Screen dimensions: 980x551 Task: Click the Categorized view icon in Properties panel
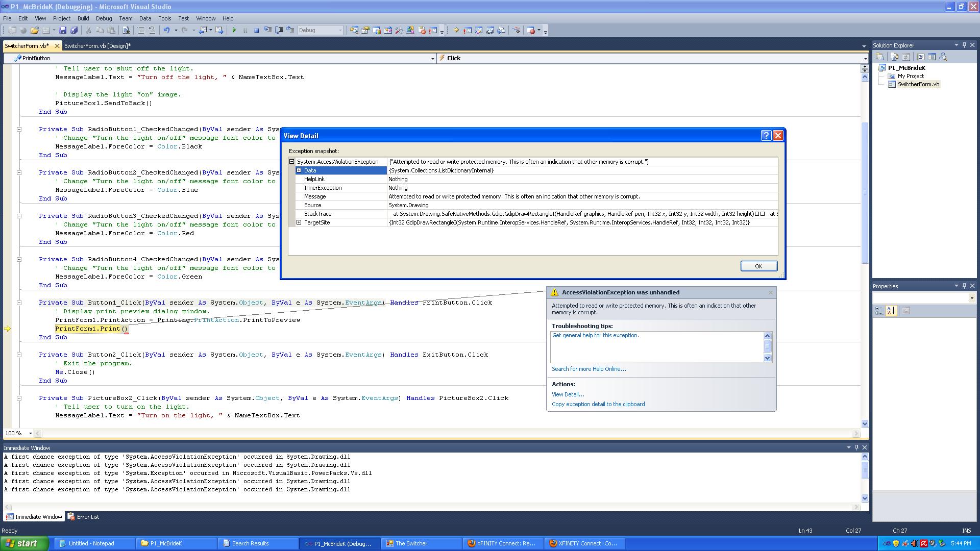click(x=879, y=311)
